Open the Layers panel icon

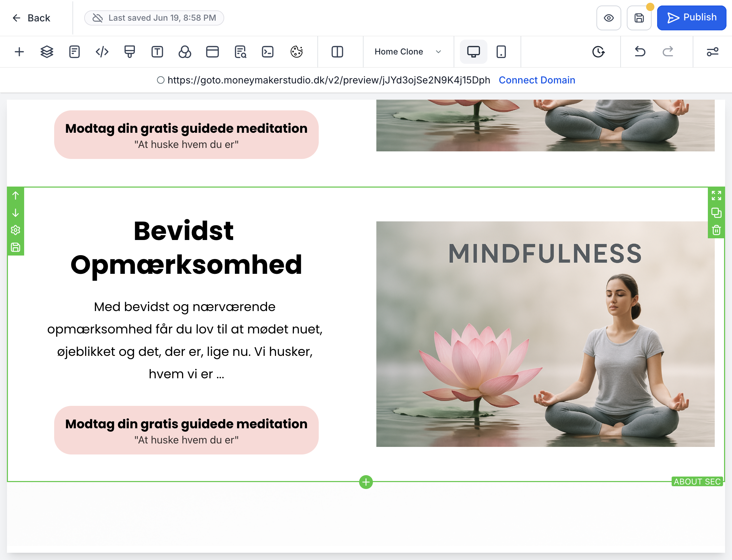47,52
